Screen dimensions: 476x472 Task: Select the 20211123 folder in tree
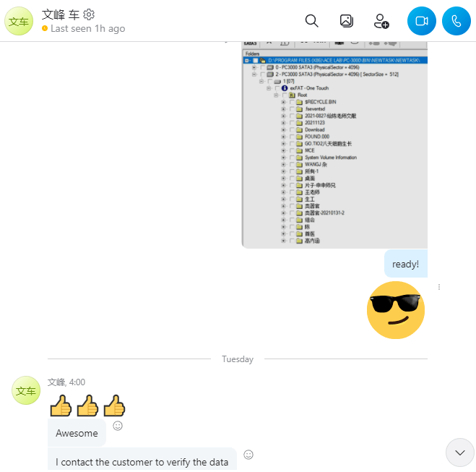tap(314, 123)
